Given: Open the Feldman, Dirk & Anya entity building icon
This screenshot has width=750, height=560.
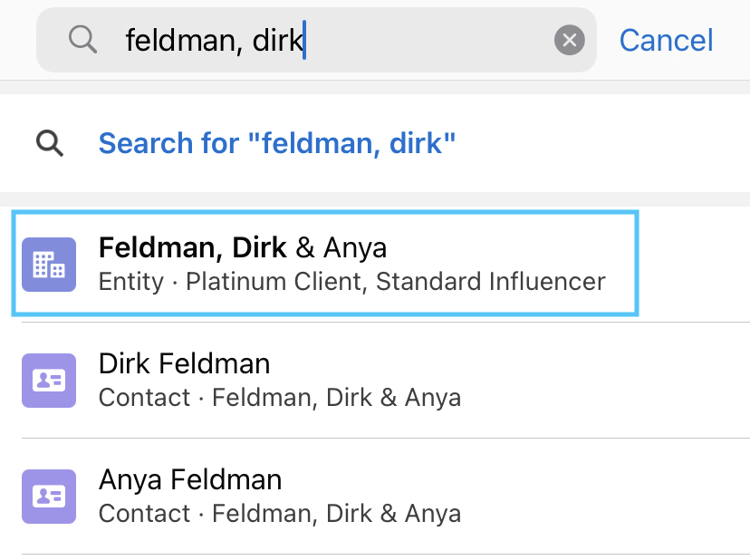Looking at the screenshot, I should click(49, 265).
